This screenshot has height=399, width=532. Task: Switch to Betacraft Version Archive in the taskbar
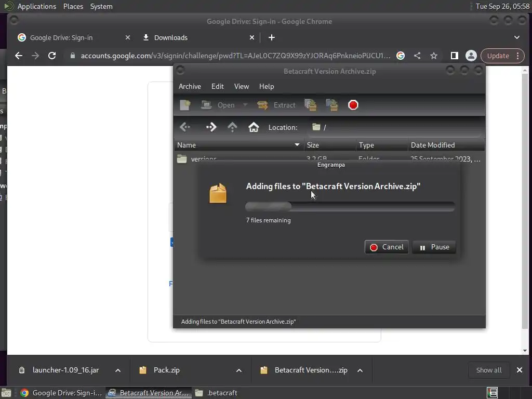click(x=148, y=393)
